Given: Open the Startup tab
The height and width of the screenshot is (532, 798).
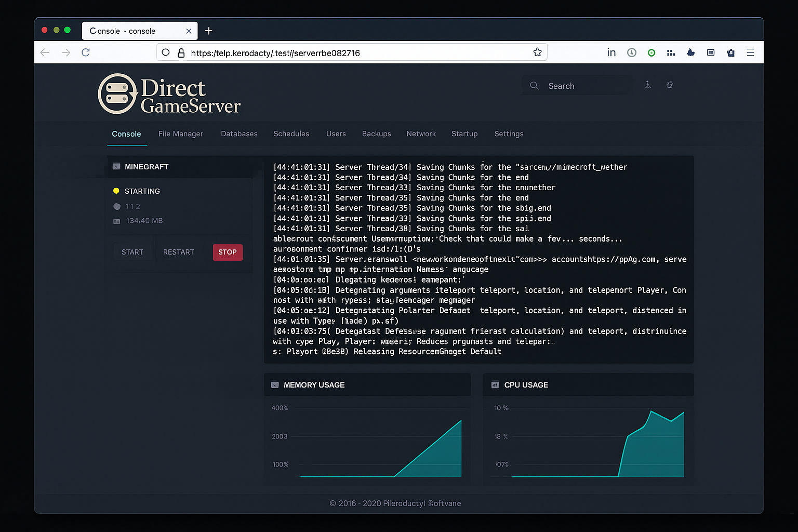Looking at the screenshot, I should click(x=464, y=134).
